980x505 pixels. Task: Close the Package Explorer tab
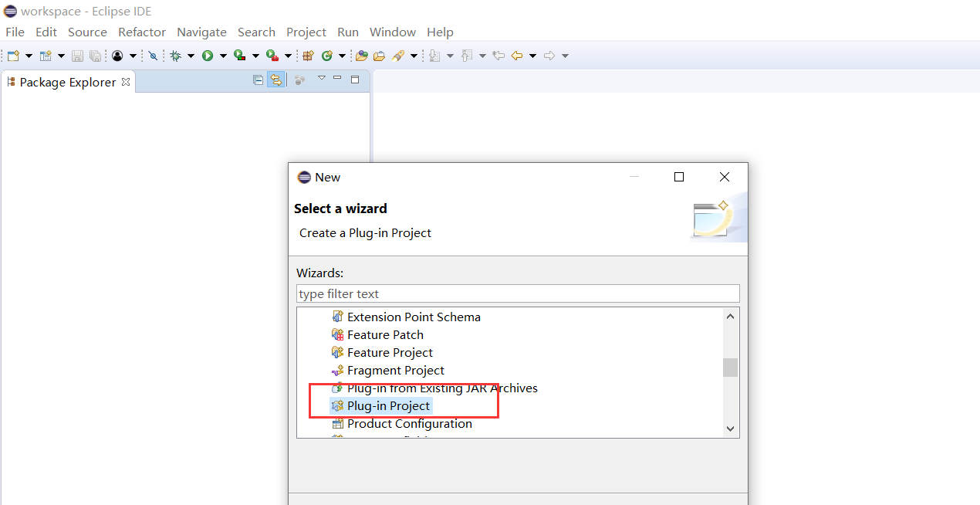(126, 82)
